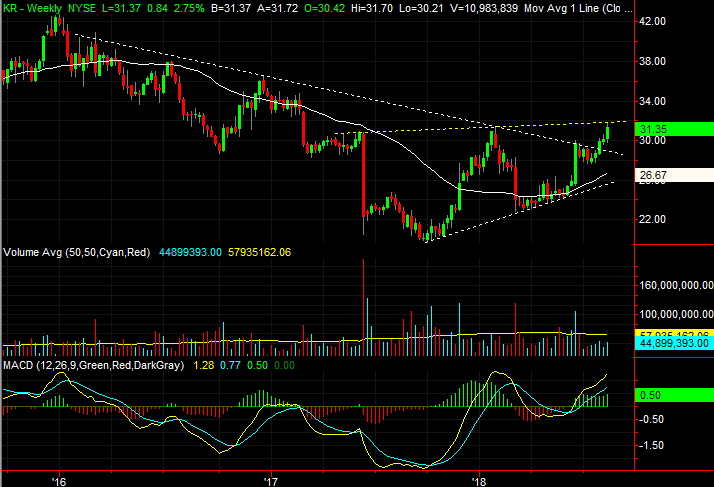Click the cyan 44,899,393.00 volume axis marker
Screen dimensions: 714x487
click(674, 343)
